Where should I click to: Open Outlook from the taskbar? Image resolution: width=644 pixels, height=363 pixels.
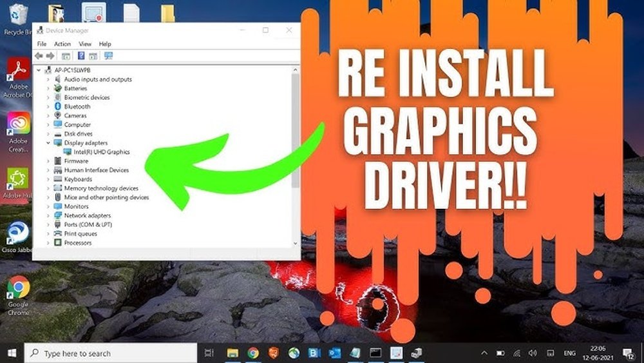click(x=336, y=353)
